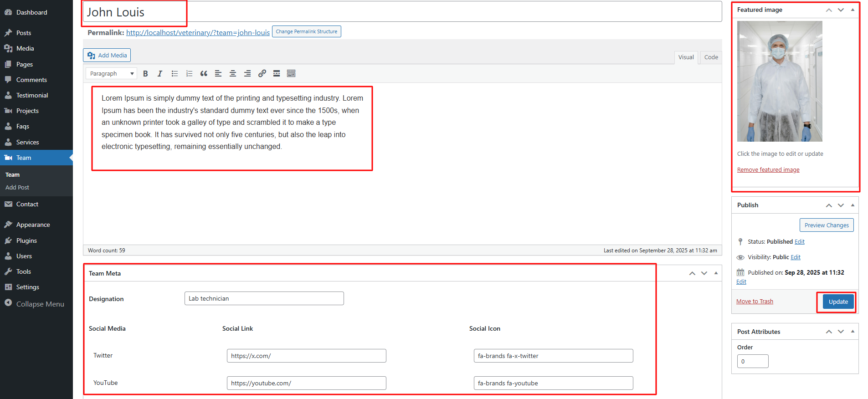The image size is (868, 399).
Task: Insert the Read More tag
Action: (277, 74)
